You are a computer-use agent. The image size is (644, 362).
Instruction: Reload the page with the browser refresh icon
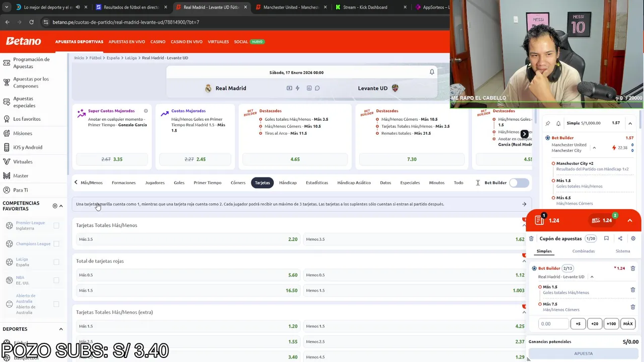tap(31, 22)
